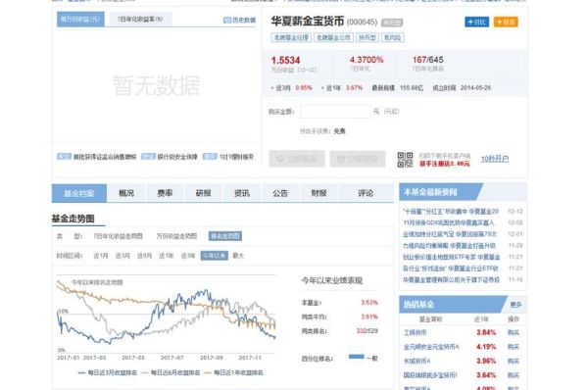Open the 11月 QDII news item
The image size is (588, 390).
pos(449,222)
